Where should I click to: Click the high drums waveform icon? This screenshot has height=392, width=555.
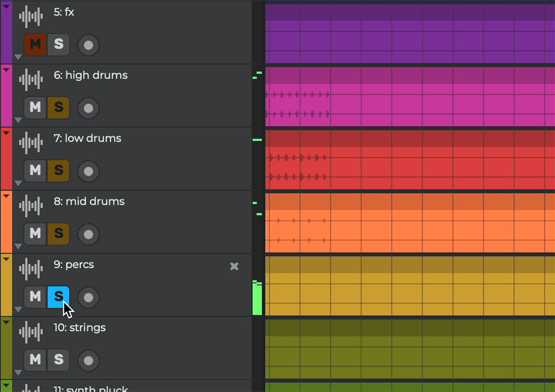pos(31,80)
